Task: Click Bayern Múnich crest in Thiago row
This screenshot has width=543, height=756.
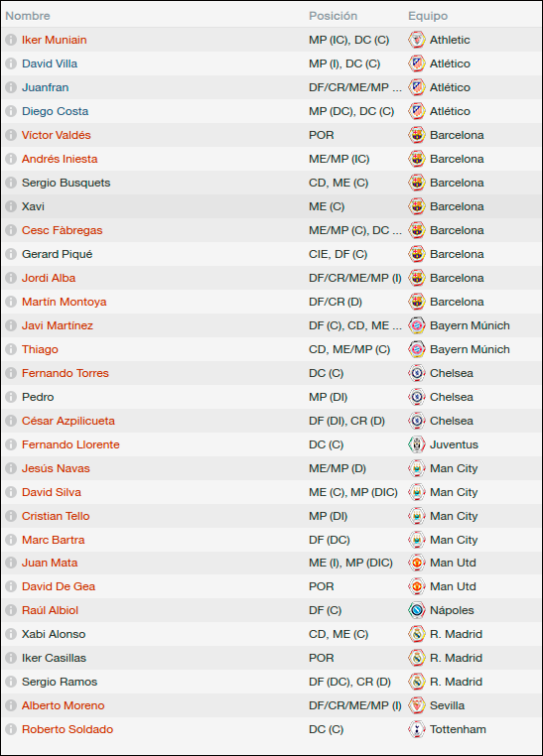Action: click(417, 349)
